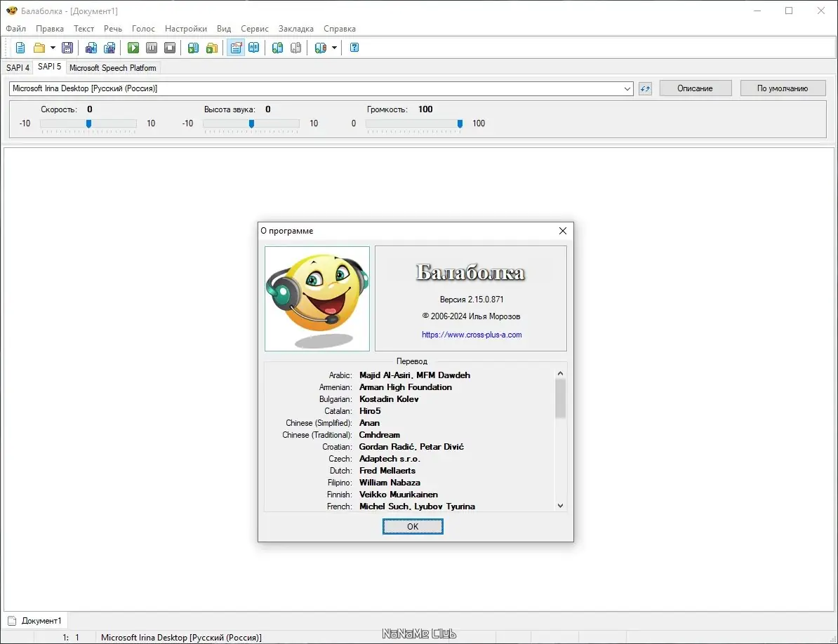
Task: Select the SAPI 5 tab
Action: [49, 67]
